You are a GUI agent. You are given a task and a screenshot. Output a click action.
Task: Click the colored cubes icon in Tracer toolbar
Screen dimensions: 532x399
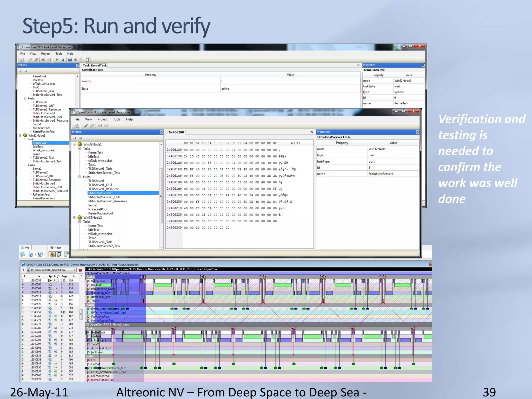pyautogui.click(x=52, y=254)
